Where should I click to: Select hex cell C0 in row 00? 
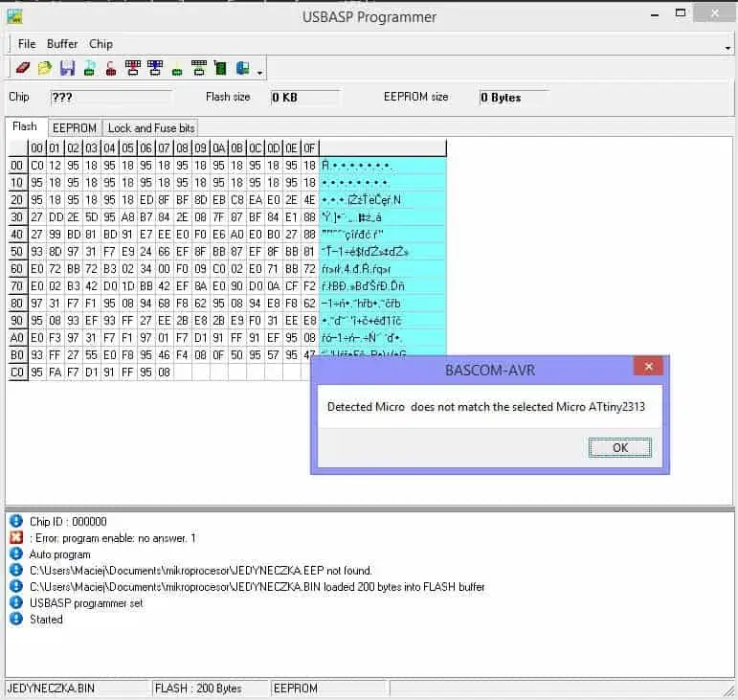click(37, 166)
